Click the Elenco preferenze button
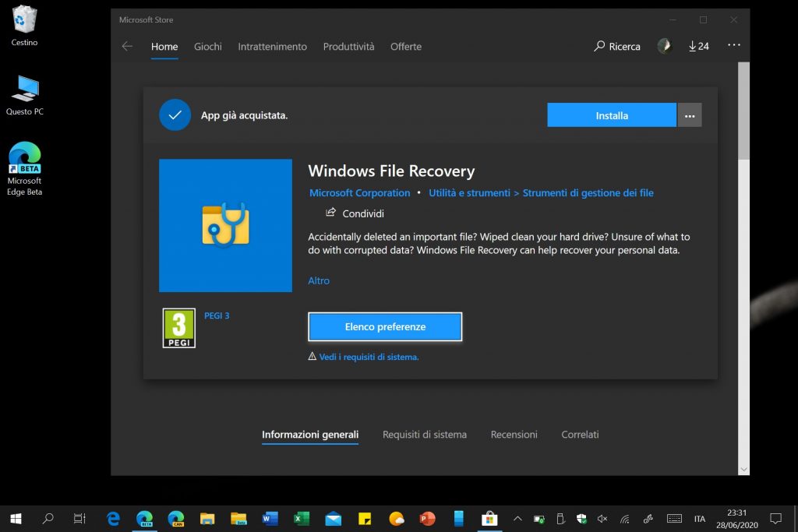Viewport: 798px width, 532px height. [x=385, y=327]
